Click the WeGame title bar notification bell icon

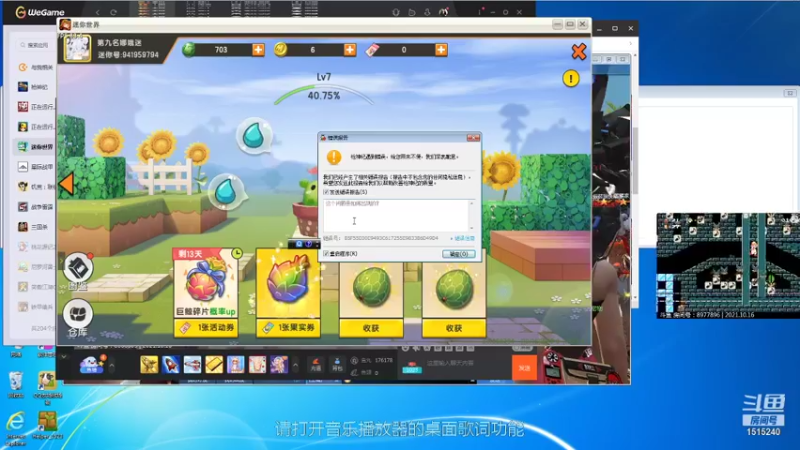(x=427, y=12)
